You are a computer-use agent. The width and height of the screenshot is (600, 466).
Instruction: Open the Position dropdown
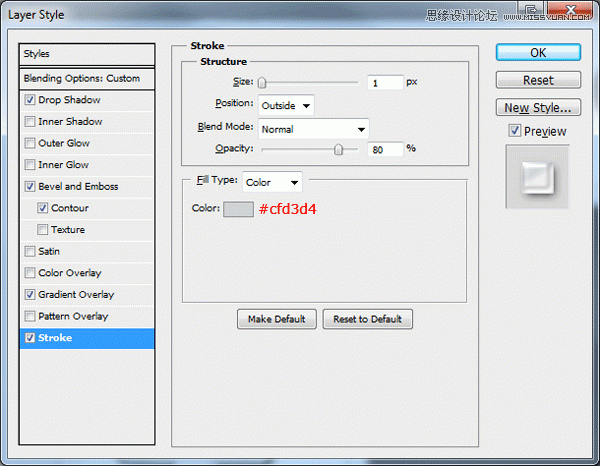(x=286, y=105)
